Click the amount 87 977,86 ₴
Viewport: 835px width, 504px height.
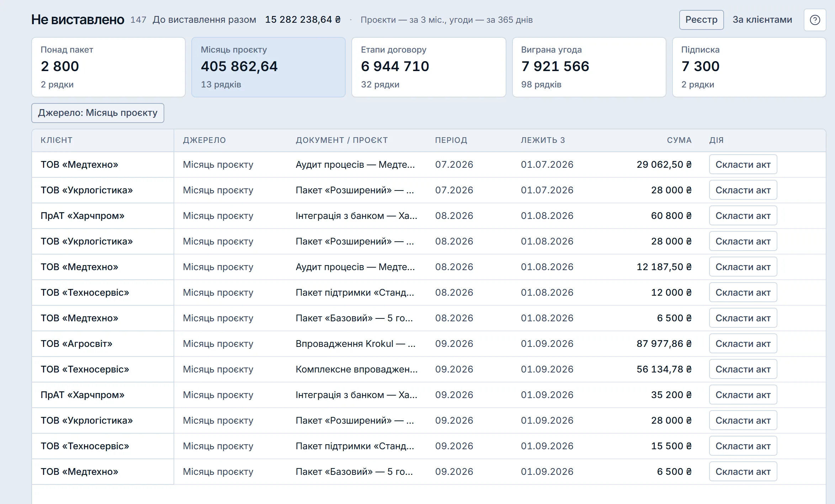pos(664,344)
